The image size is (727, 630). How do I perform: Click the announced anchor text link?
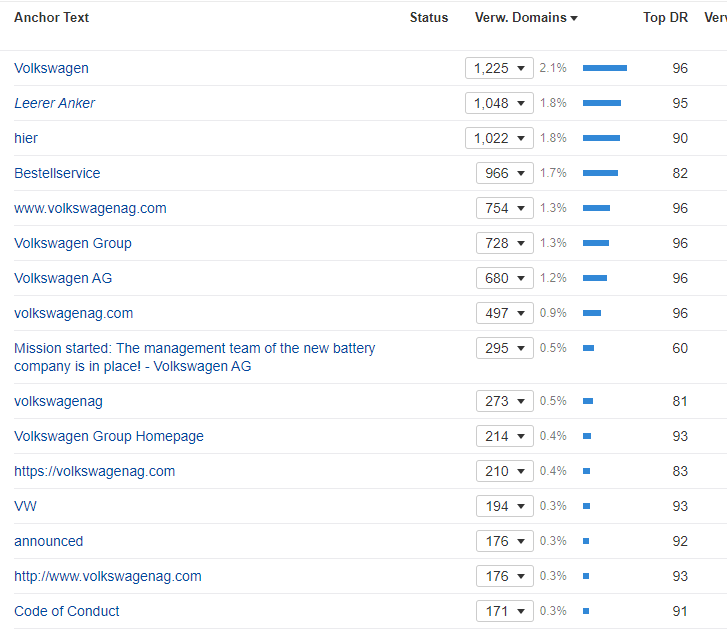click(x=48, y=541)
